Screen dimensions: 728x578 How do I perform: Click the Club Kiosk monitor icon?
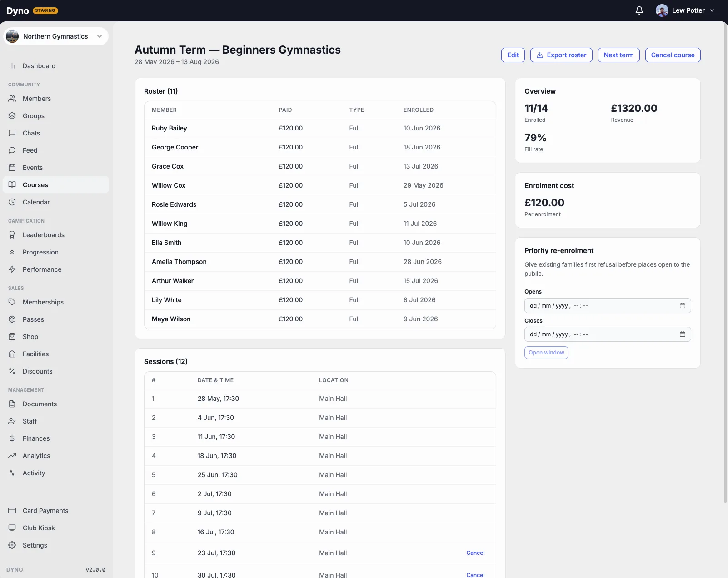pos(12,528)
